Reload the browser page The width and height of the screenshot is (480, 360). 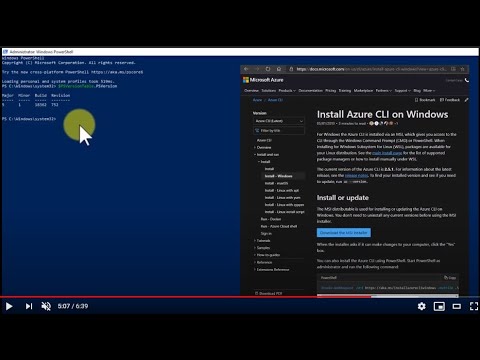tap(268, 69)
